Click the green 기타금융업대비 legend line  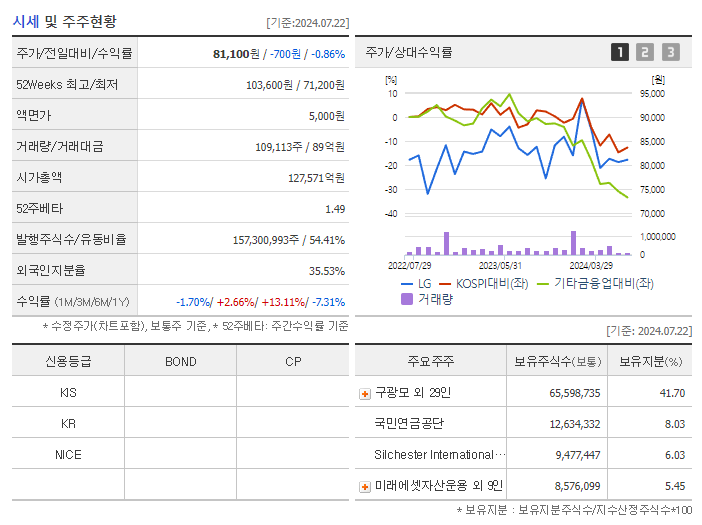click(x=542, y=284)
